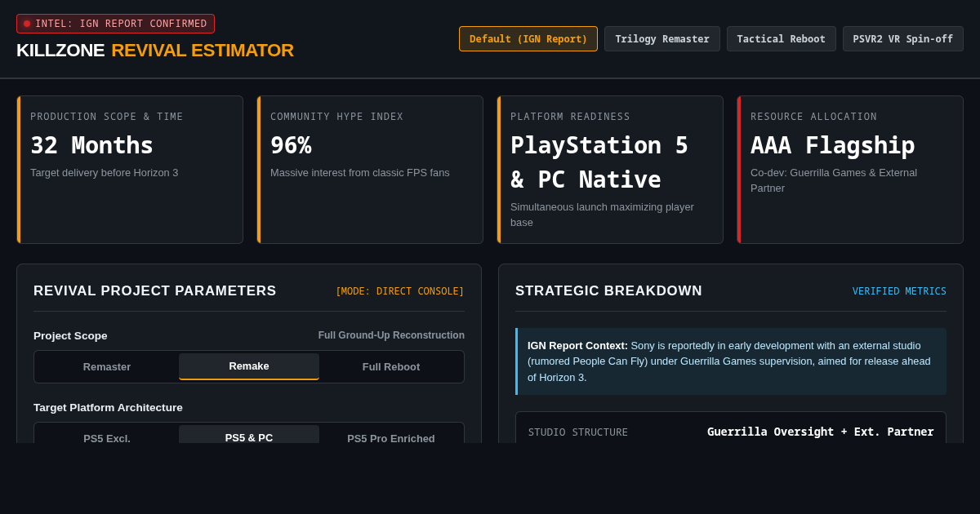Click the 32 Months value

[x=91, y=145]
